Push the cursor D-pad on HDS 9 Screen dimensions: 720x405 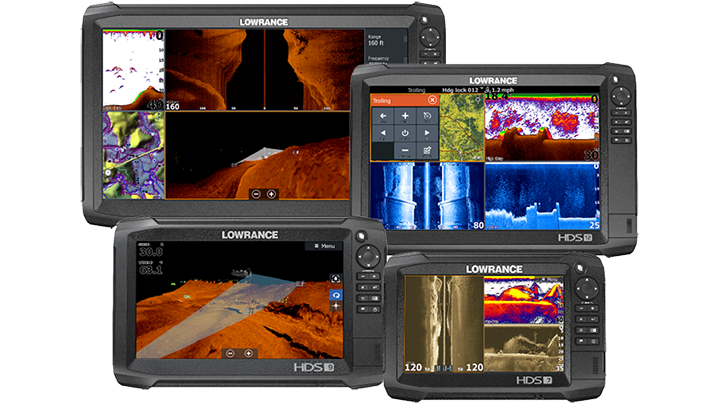tap(368, 256)
